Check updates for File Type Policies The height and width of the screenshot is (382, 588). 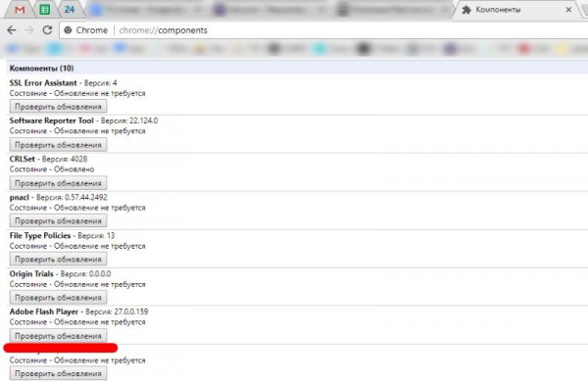click(x=58, y=259)
